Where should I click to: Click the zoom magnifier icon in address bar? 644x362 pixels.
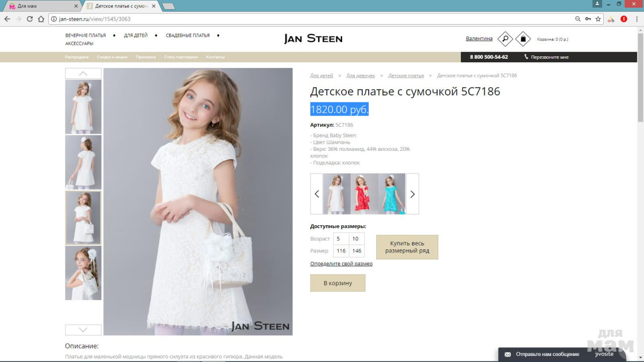point(578,19)
